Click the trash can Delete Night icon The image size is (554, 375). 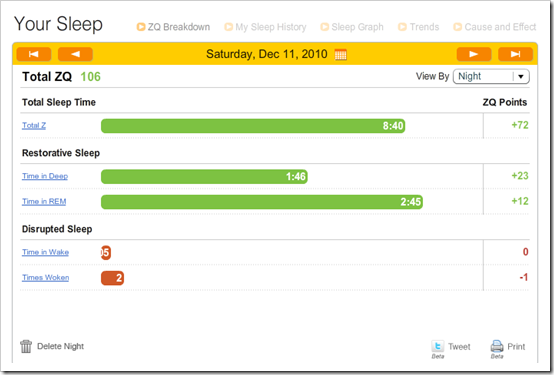click(x=26, y=346)
